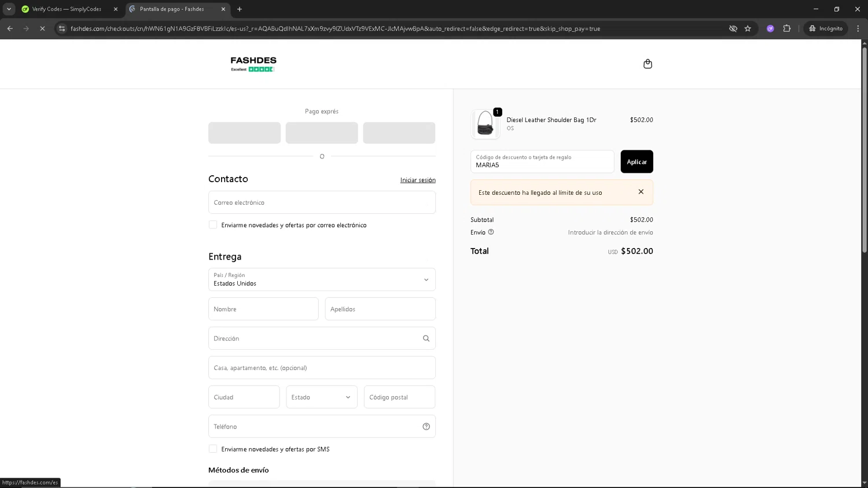This screenshot has height=488, width=868.
Task: Dismiss the discount limit error message
Action: [641, 192]
